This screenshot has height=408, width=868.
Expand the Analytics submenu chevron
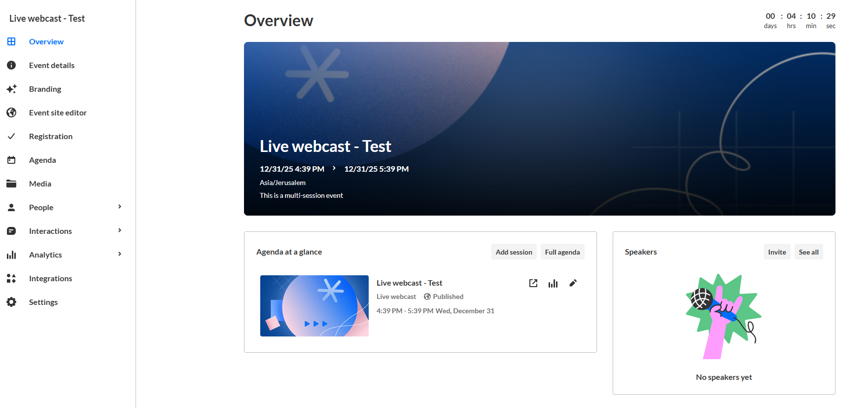[x=120, y=254]
